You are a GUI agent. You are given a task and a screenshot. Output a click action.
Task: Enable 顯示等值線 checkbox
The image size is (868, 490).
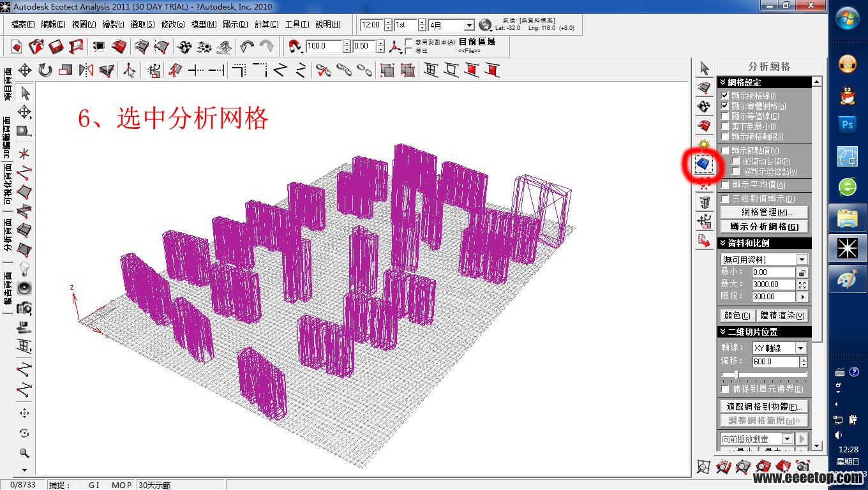[x=724, y=116]
